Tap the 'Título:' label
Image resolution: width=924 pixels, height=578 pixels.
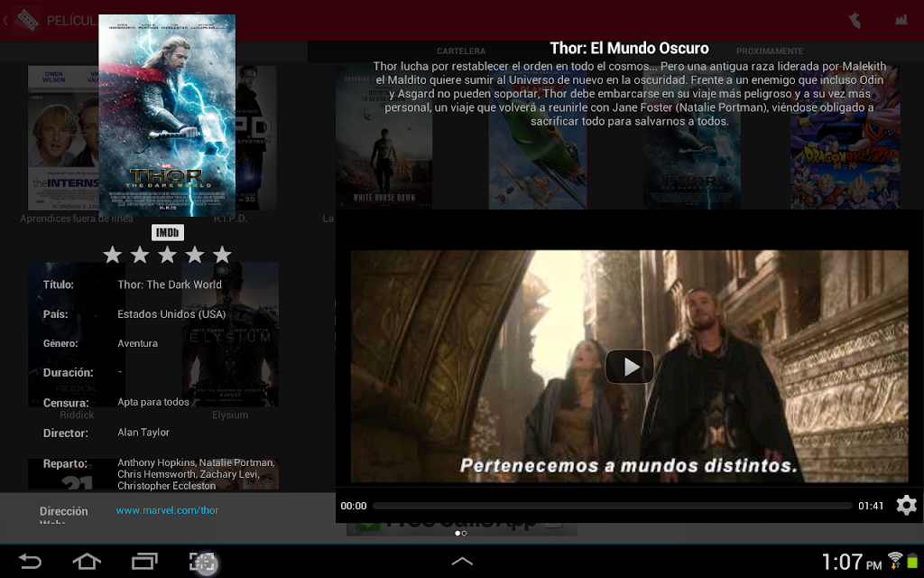pos(59,284)
